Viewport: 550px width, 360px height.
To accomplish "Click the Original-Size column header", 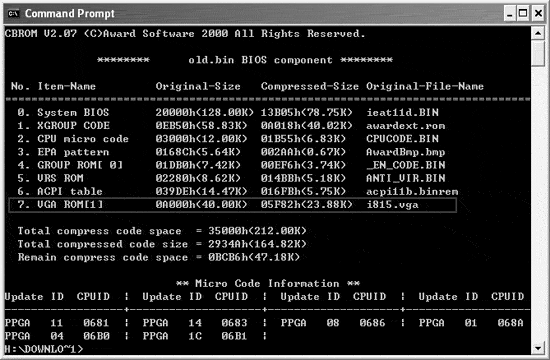I will point(198,86).
